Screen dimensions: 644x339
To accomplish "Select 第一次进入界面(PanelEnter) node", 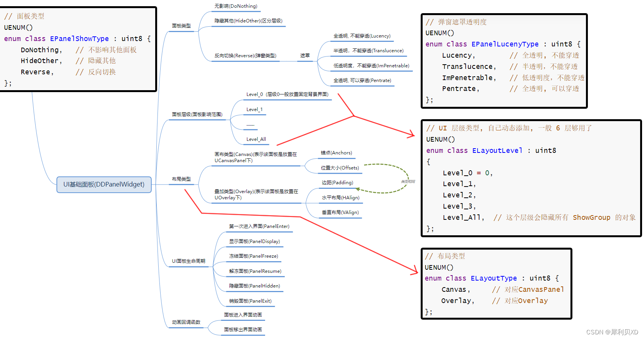I will pyautogui.click(x=259, y=226).
